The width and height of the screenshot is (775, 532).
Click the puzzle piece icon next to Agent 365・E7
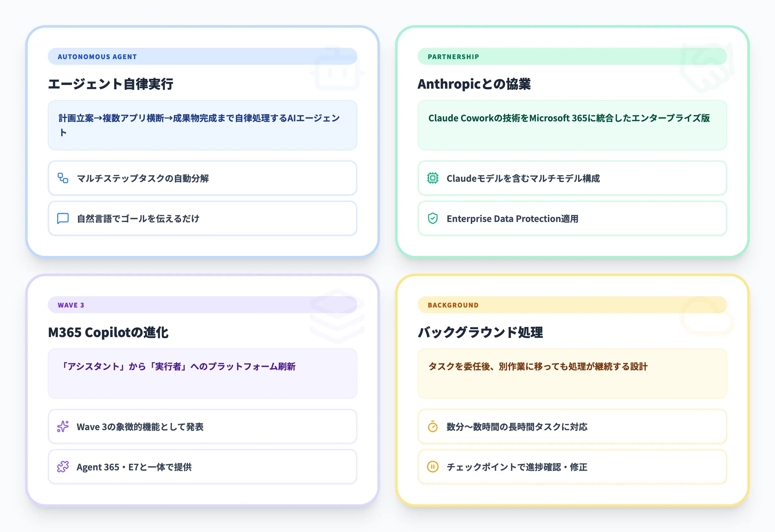tap(63, 467)
